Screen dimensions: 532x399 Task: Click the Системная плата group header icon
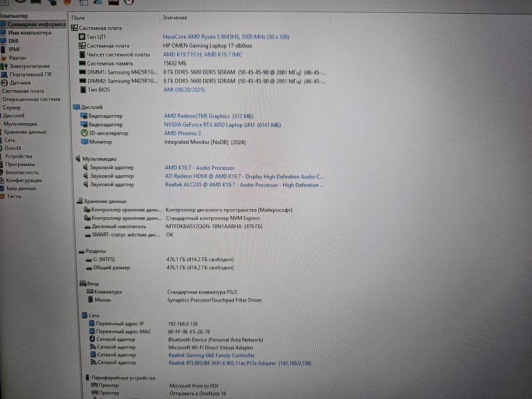(74, 28)
